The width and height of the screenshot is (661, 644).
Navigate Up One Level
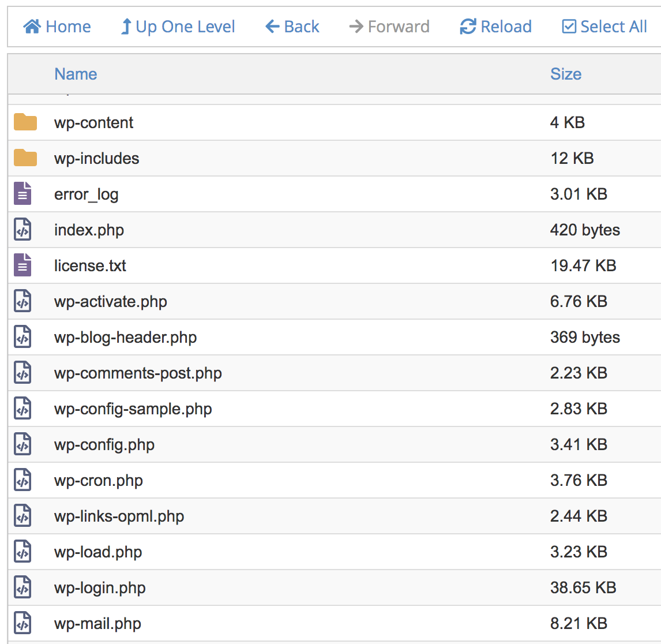[x=178, y=27]
